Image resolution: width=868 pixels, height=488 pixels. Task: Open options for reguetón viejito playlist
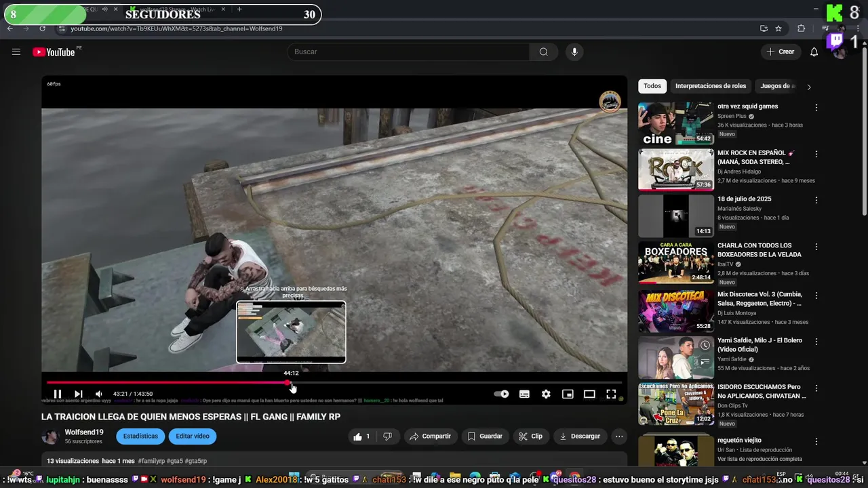(x=816, y=442)
